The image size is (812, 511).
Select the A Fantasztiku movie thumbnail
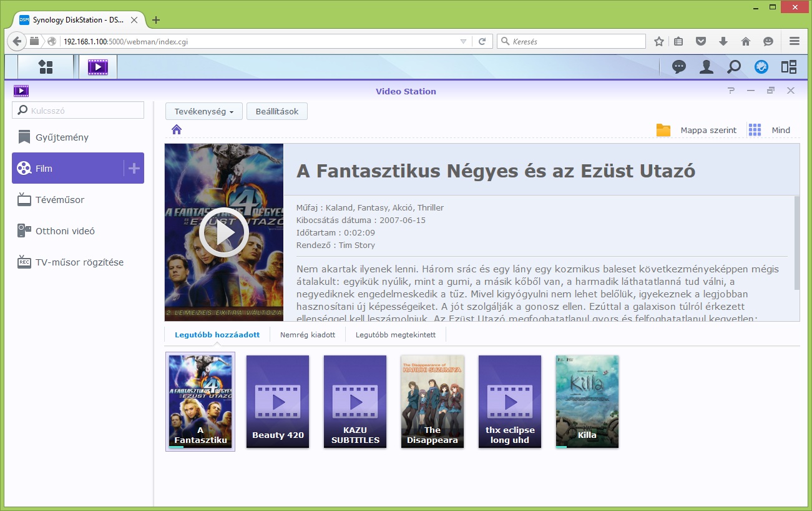pyautogui.click(x=200, y=402)
